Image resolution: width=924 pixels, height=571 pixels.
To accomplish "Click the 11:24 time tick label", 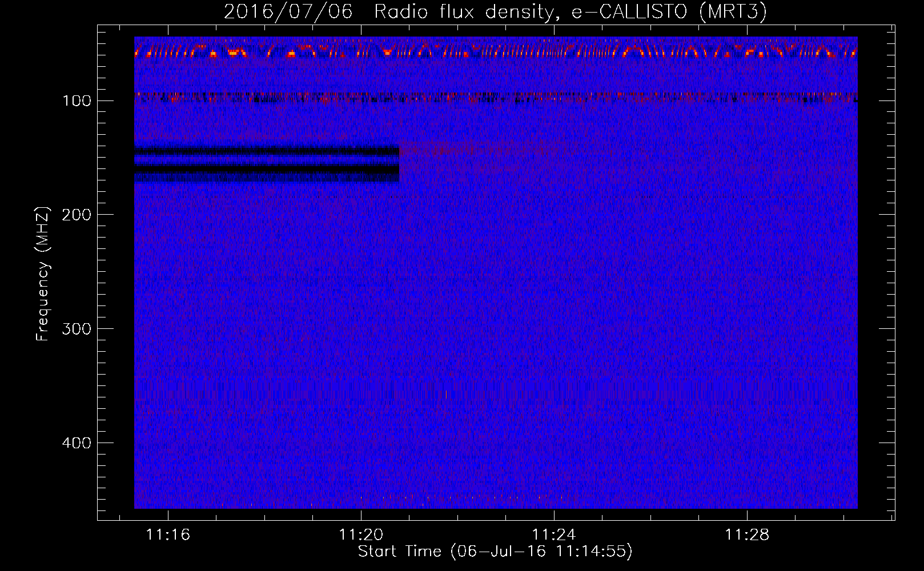I will click(x=554, y=534).
